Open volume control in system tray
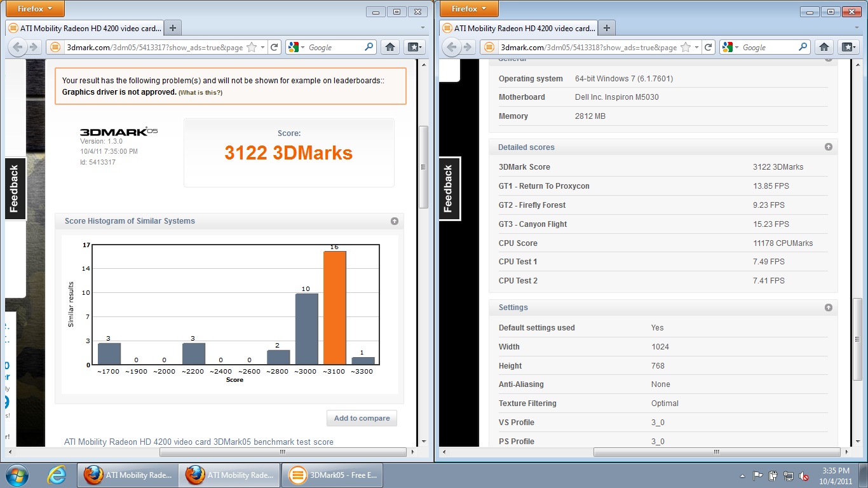 click(804, 476)
